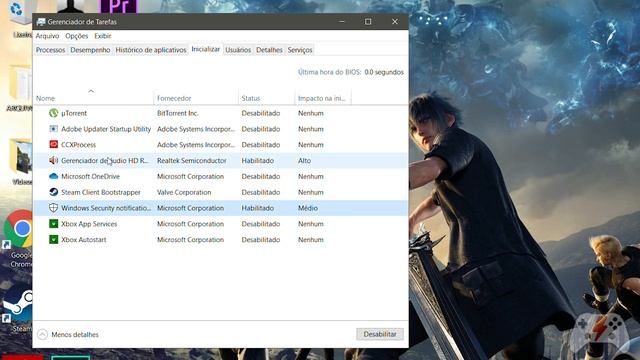Viewport: 640px width, 360px height.
Task: Select the Steam Client Bootstrapper entry
Action: (101, 192)
